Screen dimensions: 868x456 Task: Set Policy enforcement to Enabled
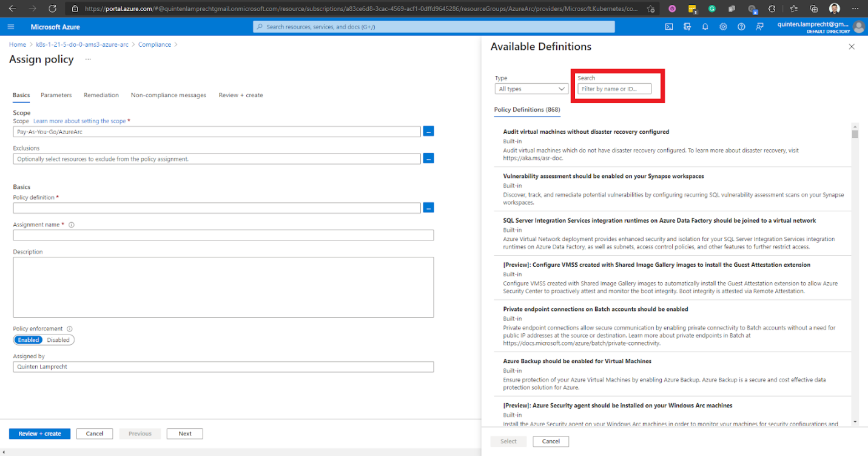pyautogui.click(x=29, y=340)
